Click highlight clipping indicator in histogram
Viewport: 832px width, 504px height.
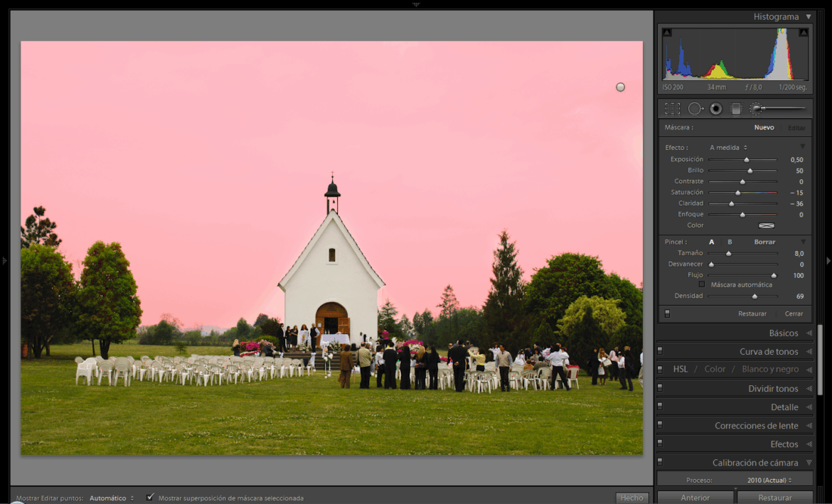point(803,33)
